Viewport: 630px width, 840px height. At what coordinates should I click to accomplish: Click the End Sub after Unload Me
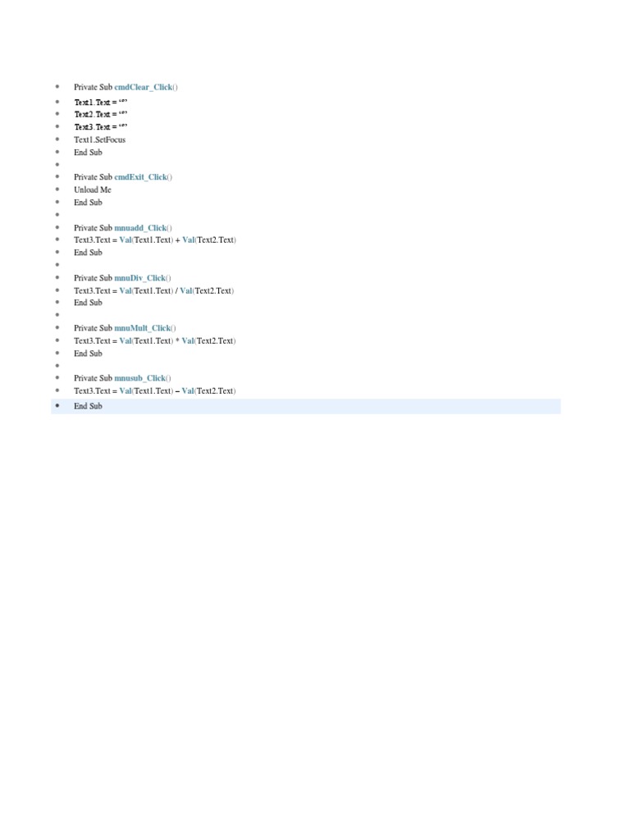pos(88,203)
